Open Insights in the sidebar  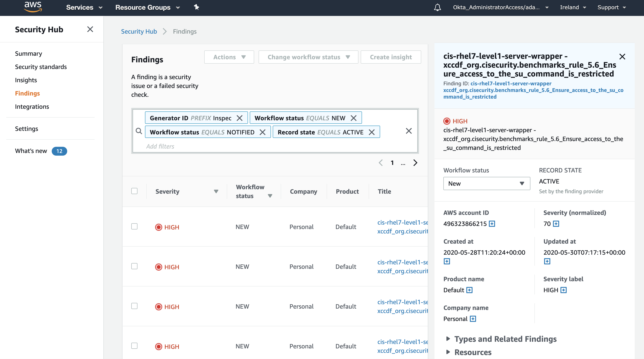[x=26, y=80]
